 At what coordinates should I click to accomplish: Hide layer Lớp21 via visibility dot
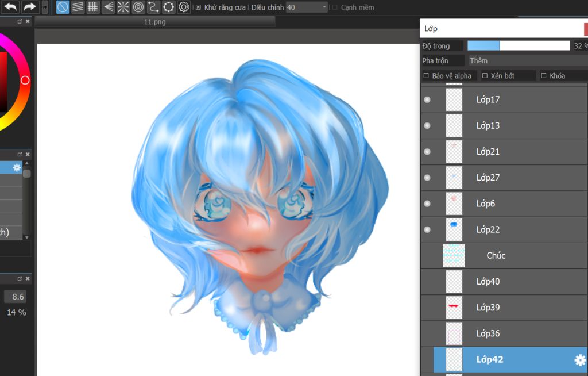(x=427, y=152)
